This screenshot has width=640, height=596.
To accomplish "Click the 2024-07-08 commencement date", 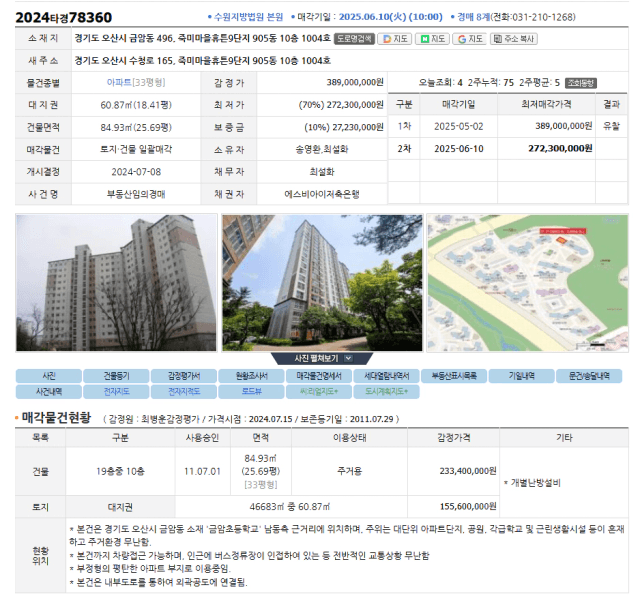I will pyautogui.click(x=136, y=172).
